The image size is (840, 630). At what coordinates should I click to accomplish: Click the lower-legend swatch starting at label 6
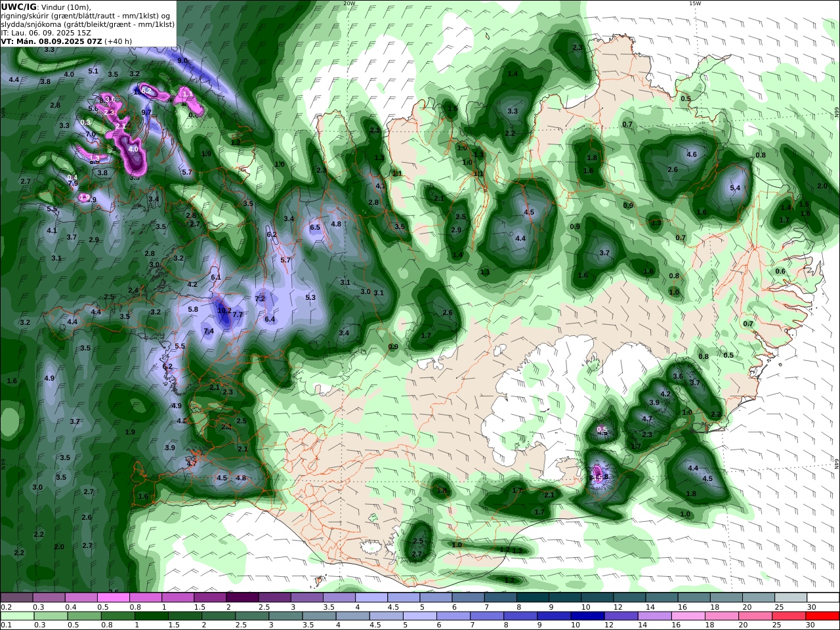coord(453,616)
